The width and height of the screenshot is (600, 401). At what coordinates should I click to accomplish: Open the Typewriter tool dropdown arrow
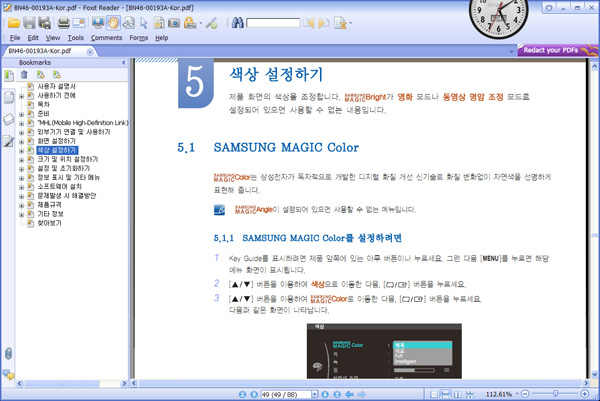(x=201, y=23)
